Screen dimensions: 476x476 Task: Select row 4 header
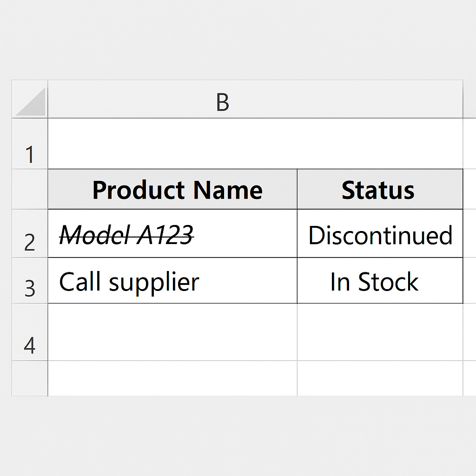coord(30,332)
